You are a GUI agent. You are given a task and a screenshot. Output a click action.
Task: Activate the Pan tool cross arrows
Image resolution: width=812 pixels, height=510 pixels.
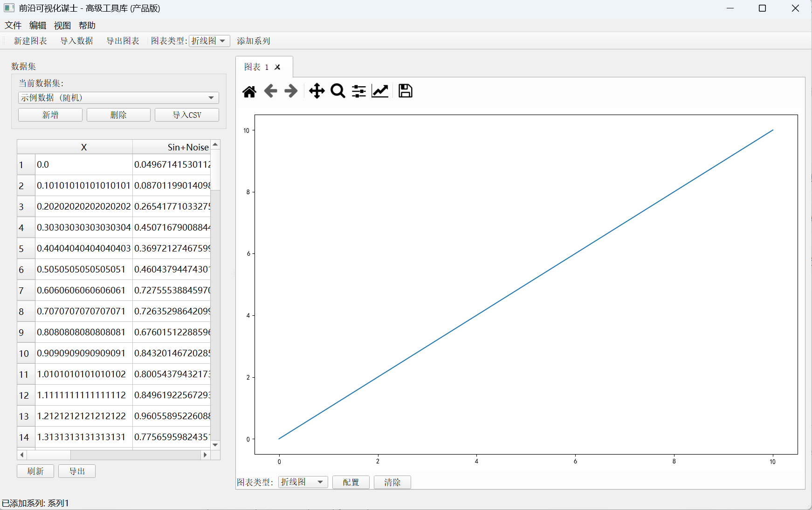click(317, 91)
